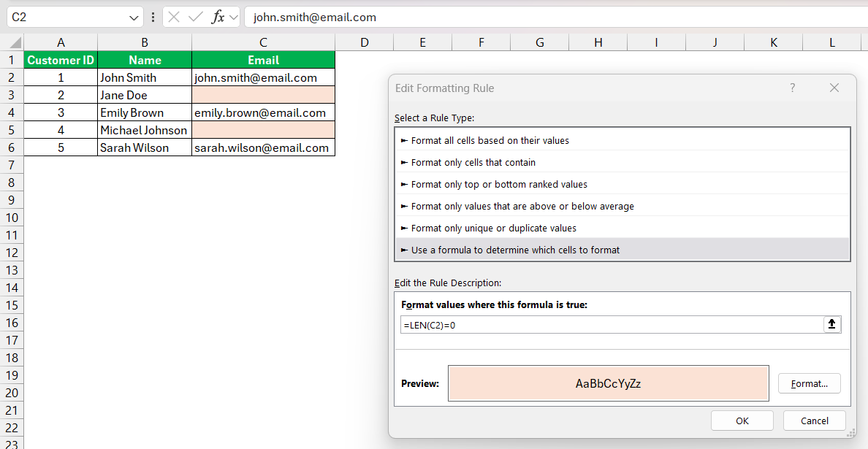This screenshot has height=449, width=868.
Task: Click Customer ID cell with value 4
Action: [x=61, y=130]
